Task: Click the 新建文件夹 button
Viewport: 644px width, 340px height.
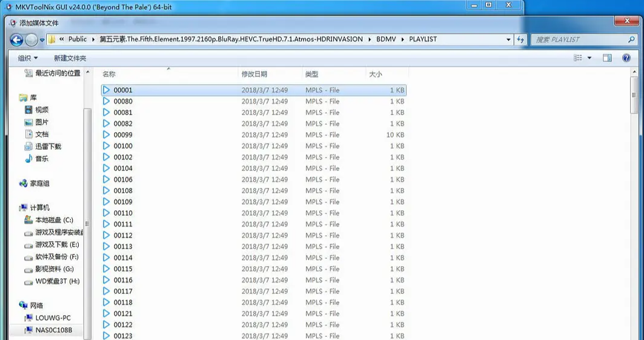Action: [70, 58]
